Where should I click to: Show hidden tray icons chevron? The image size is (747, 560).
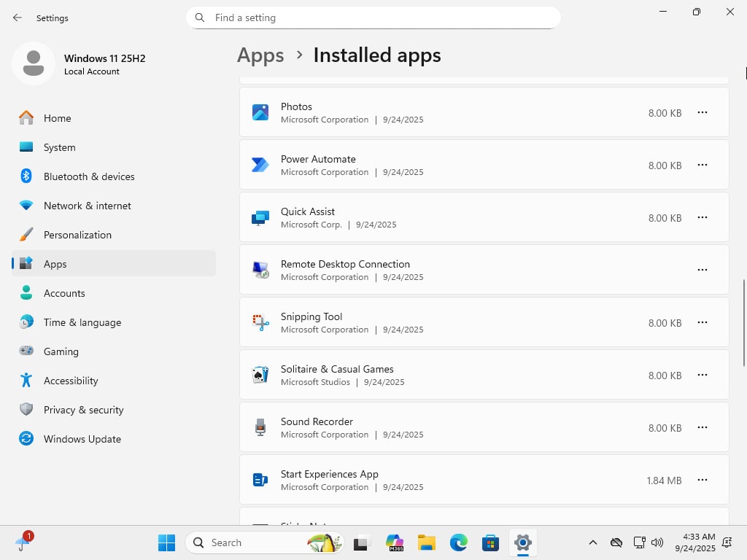tap(592, 542)
